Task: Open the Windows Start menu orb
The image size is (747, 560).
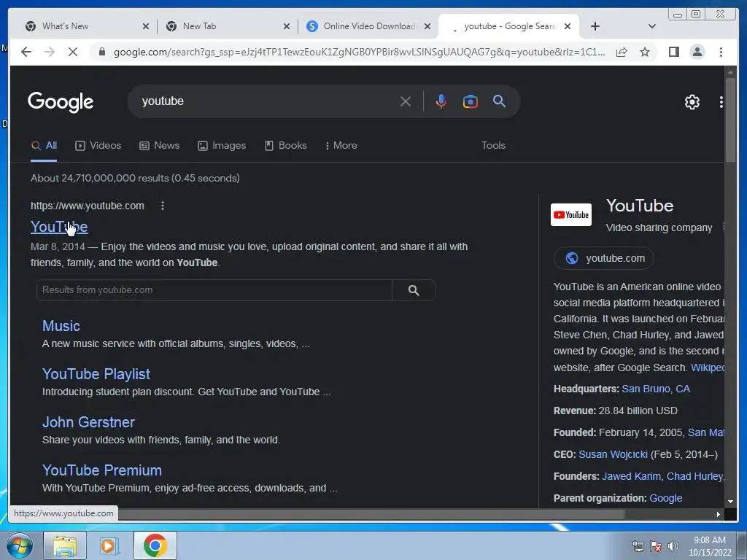Action: (x=20, y=545)
